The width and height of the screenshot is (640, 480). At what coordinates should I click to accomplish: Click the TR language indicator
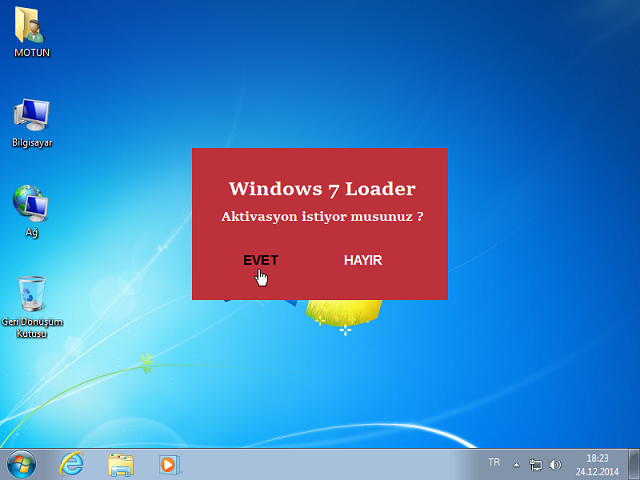coord(494,462)
